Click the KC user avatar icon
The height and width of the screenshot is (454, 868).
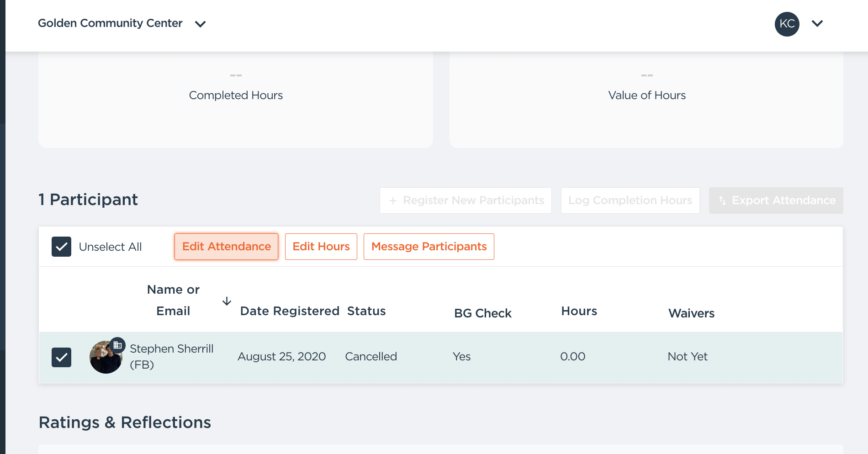(787, 24)
